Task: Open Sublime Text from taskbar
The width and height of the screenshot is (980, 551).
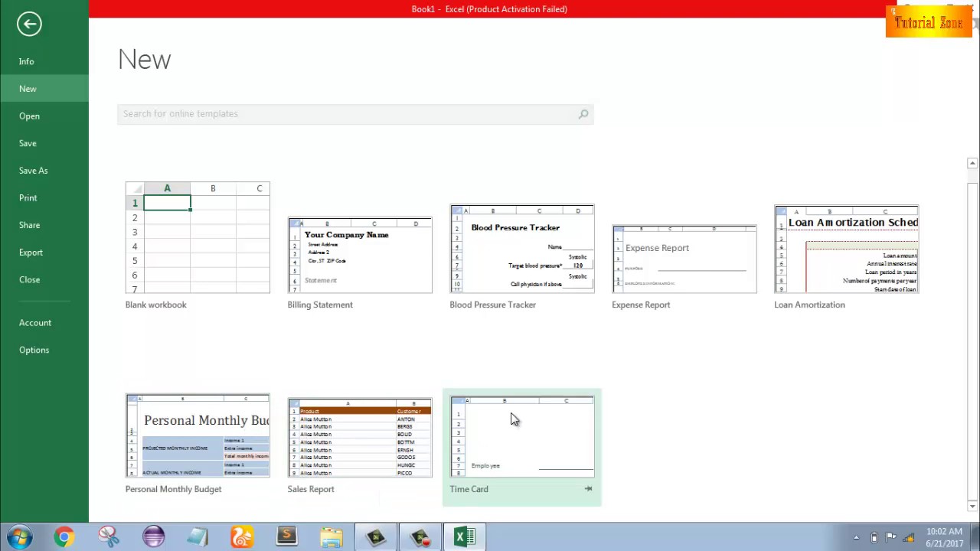Action: click(x=286, y=537)
